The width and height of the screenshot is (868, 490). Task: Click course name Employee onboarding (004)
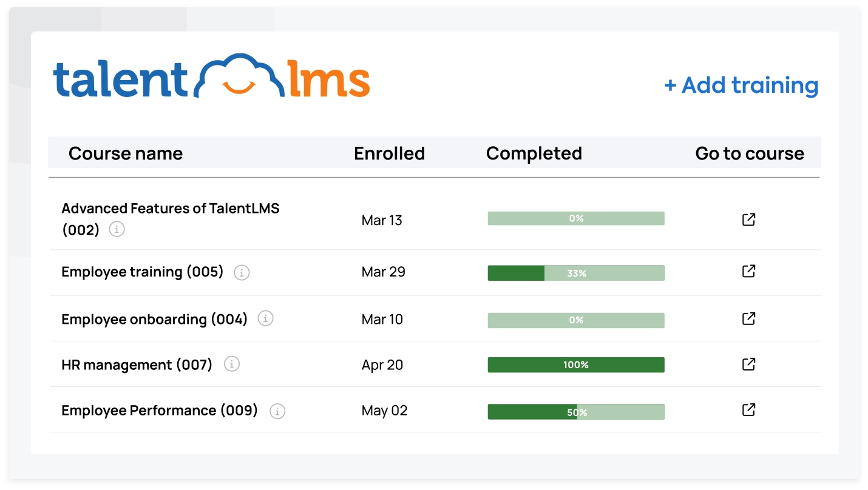pyautogui.click(x=155, y=320)
